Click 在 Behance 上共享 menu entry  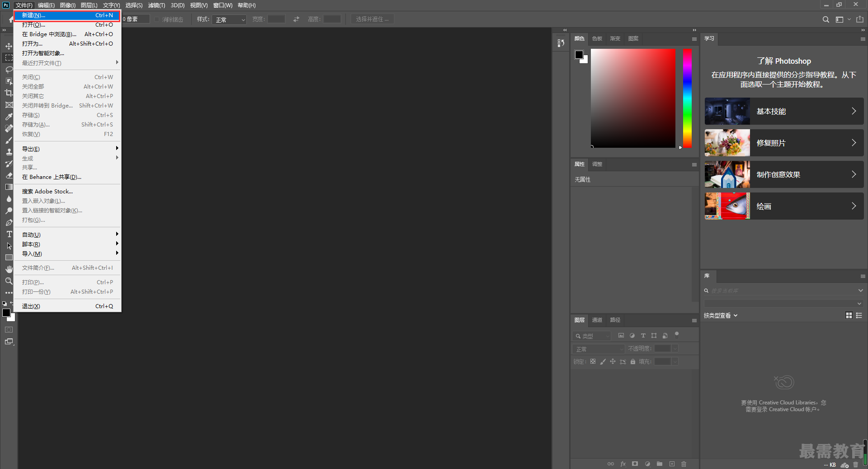click(67, 177)
